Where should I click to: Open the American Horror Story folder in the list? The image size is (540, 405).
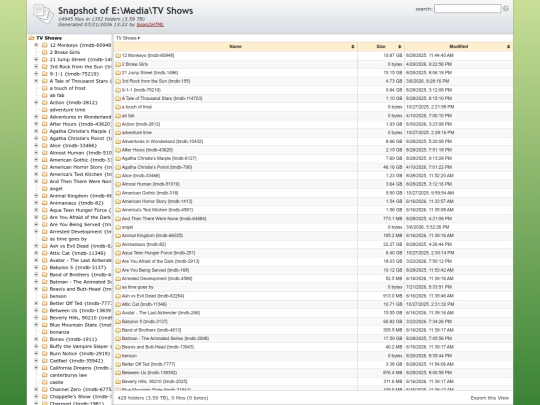tap(157, 201)
